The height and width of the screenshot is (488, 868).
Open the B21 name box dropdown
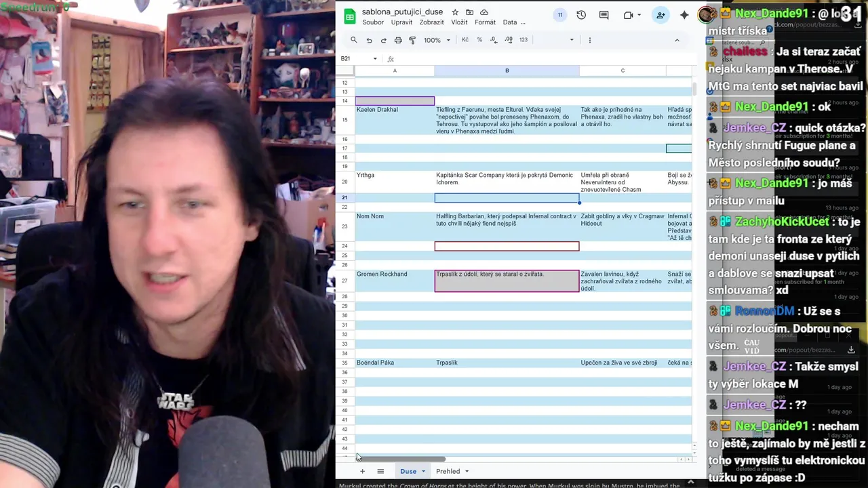coord(375,59)
